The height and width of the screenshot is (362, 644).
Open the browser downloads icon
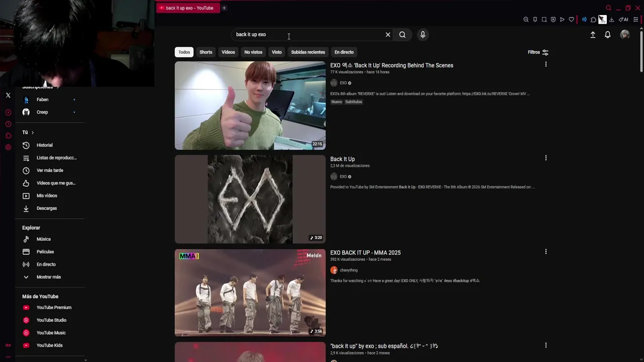(611, 20)
